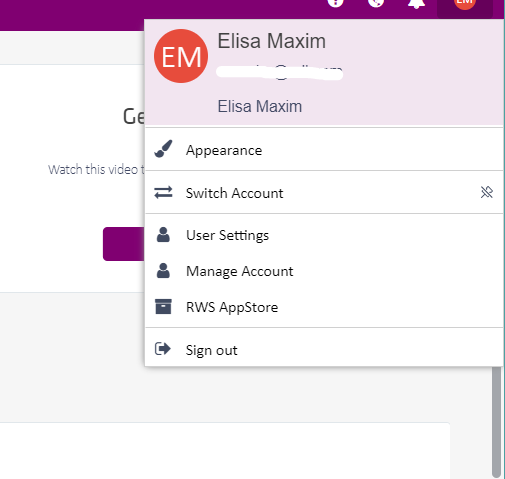Click the swap arrows icon for Switch Account

[163, 192]
